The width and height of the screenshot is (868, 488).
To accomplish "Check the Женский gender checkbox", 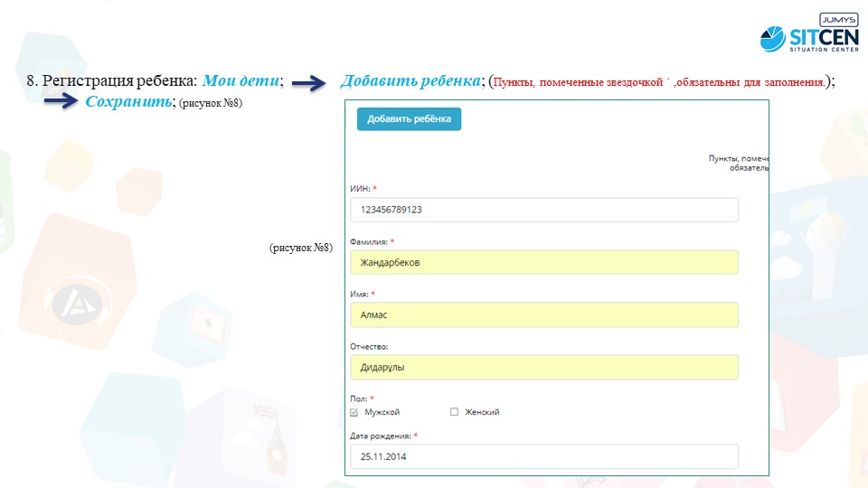I will [454, 412].
